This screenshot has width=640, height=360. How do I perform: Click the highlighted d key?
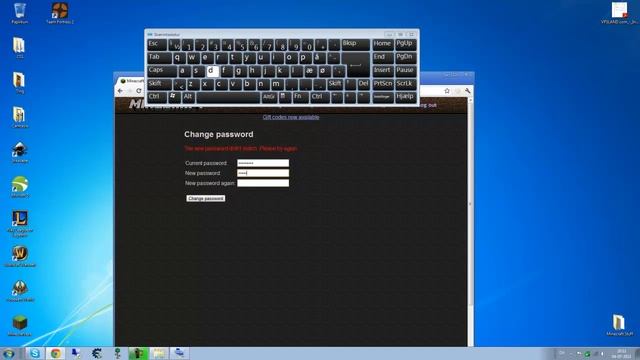[x=213, y=71]
